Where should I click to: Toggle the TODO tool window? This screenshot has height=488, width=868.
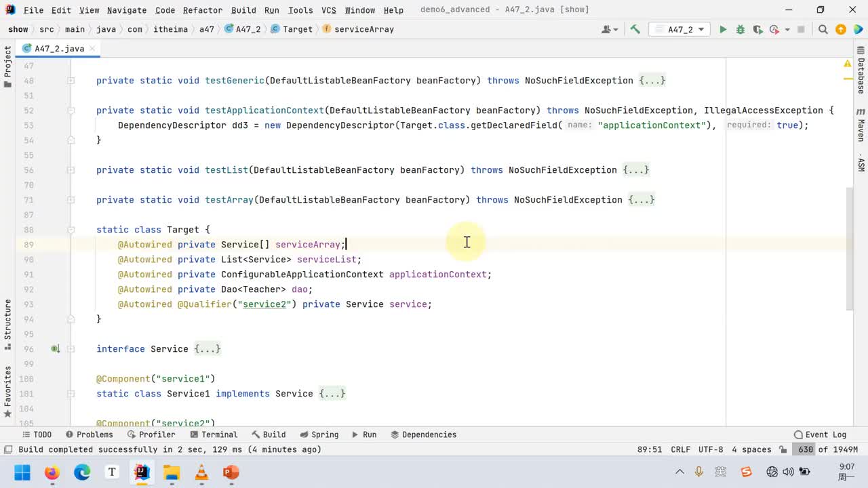click(37, 434)
